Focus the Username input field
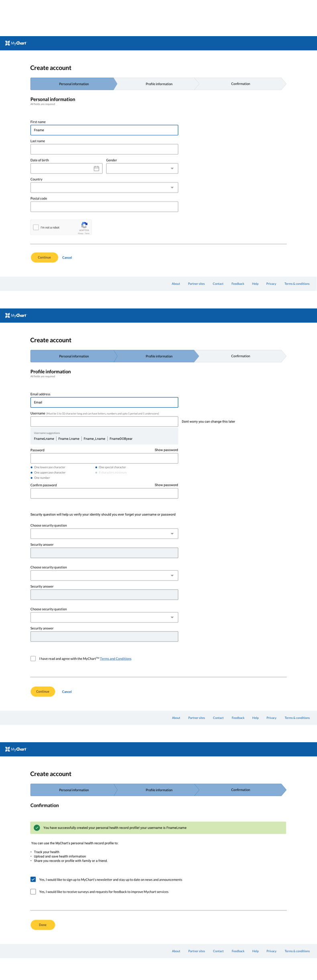Screen dimensions: 317x980 click(x=104, y=421)
